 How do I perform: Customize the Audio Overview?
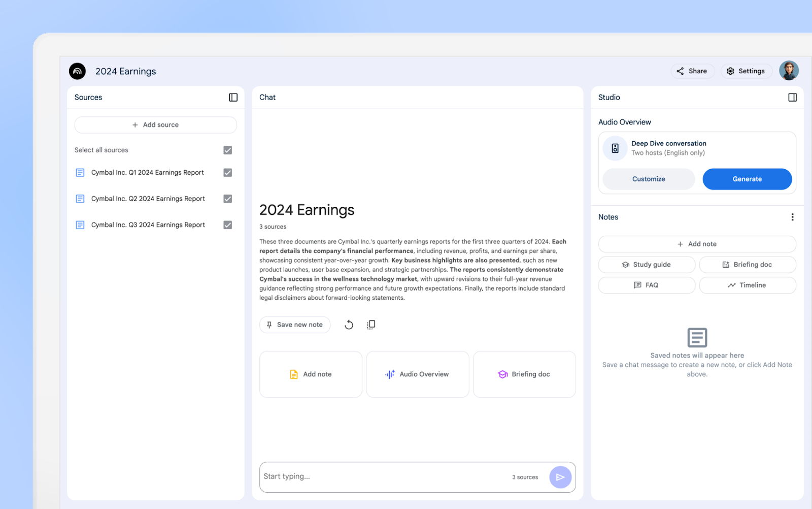648,179
